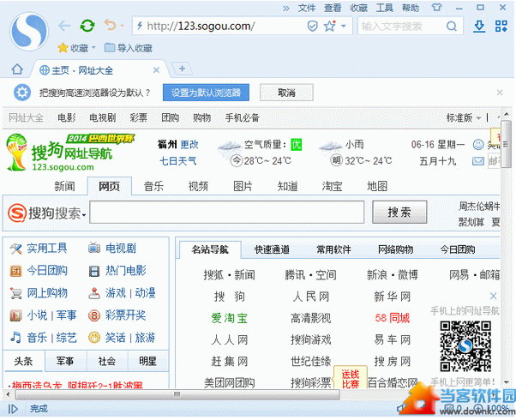516x420 pixels.
Task: Open the undo closed tabs dropdown arrow
Action: pyautogui.click(x=122, y=26)
